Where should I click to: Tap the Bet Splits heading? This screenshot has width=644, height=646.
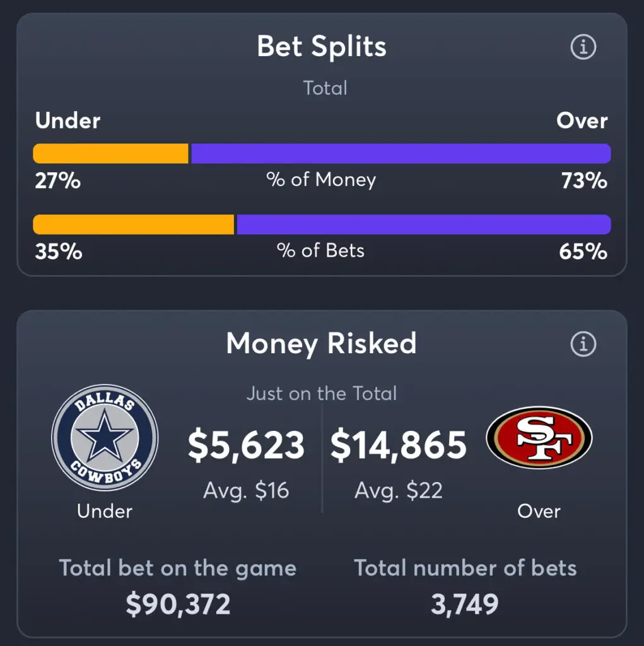(x=322, y=46)
